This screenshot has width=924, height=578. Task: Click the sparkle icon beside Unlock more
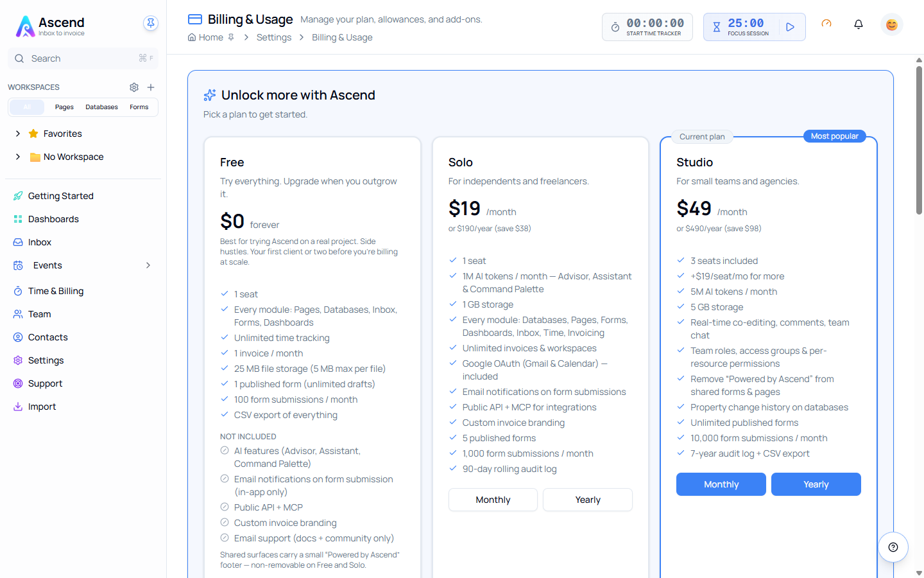210,95
